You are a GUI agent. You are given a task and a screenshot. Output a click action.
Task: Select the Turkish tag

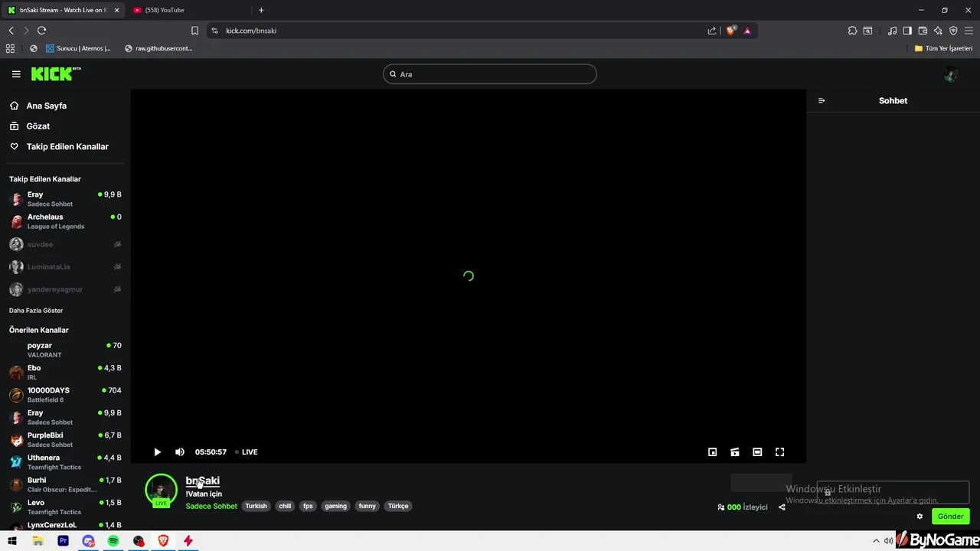click(256, 506)
